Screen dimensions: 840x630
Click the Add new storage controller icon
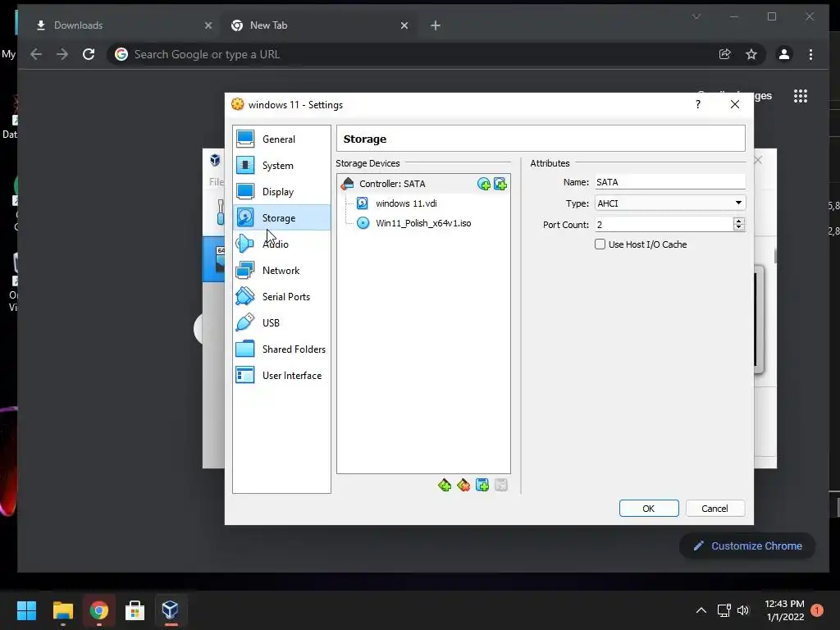pos(444,486)
